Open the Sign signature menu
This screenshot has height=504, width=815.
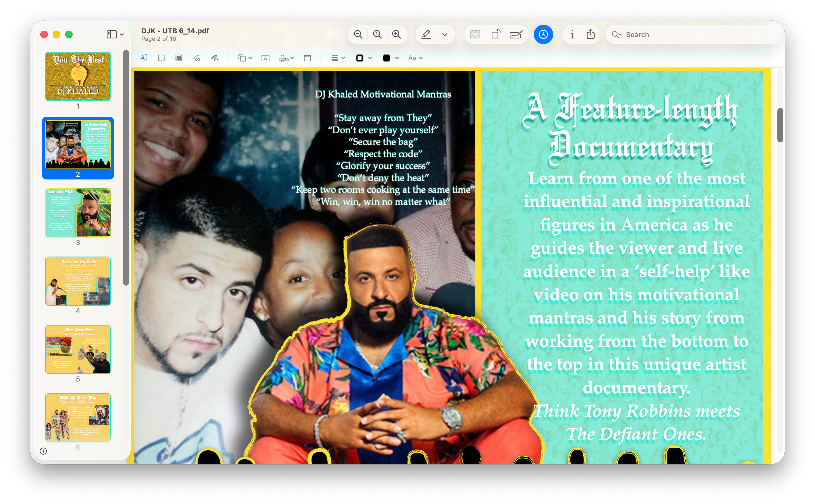[x=286, y=58]
